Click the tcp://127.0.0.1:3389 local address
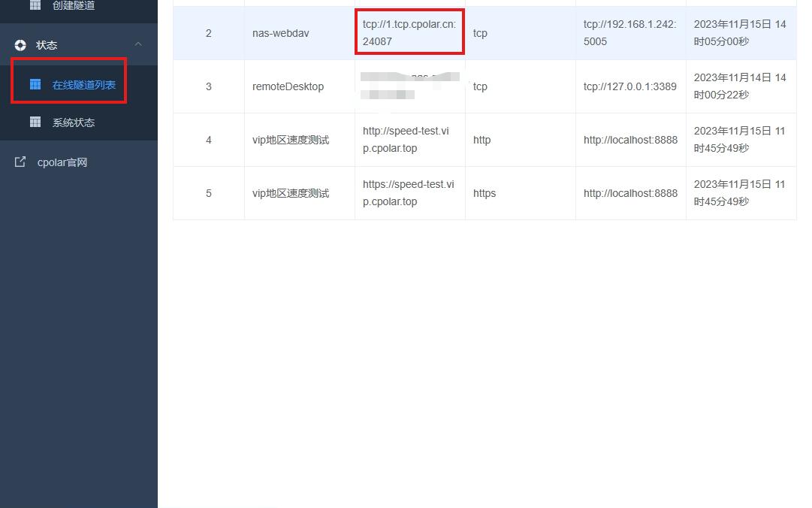 pos(629,86)
